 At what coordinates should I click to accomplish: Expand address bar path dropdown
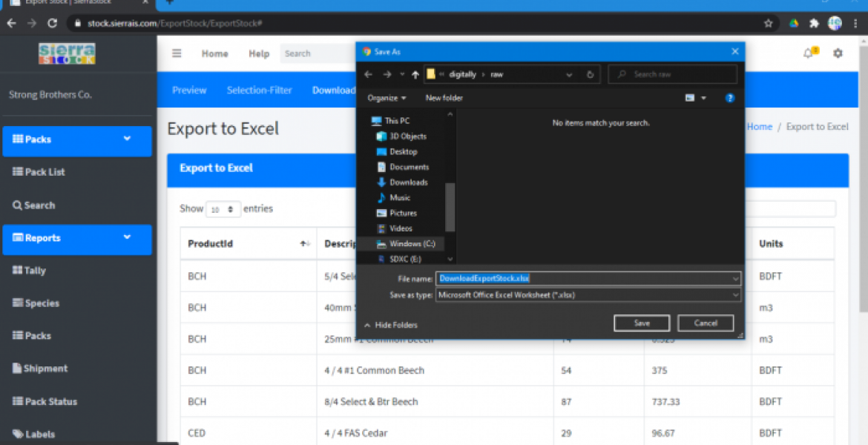click(569, 75)
